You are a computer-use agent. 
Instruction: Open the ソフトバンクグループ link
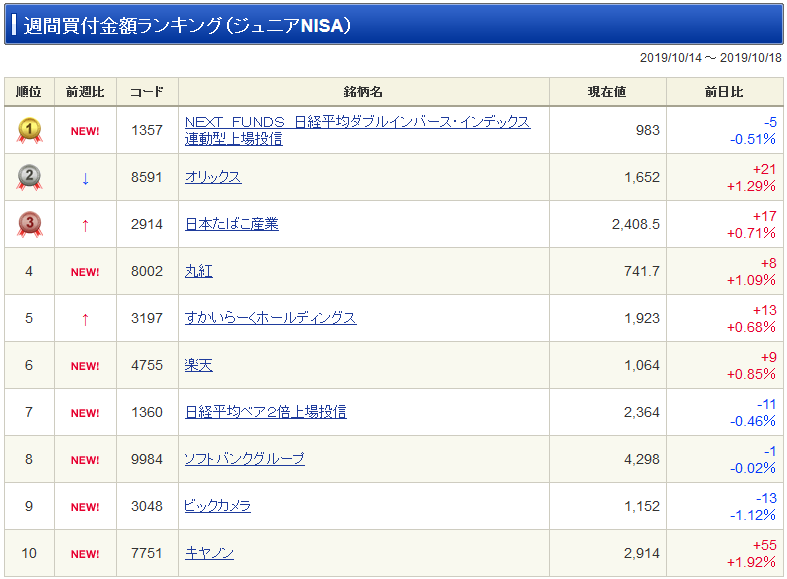point(244,459)
